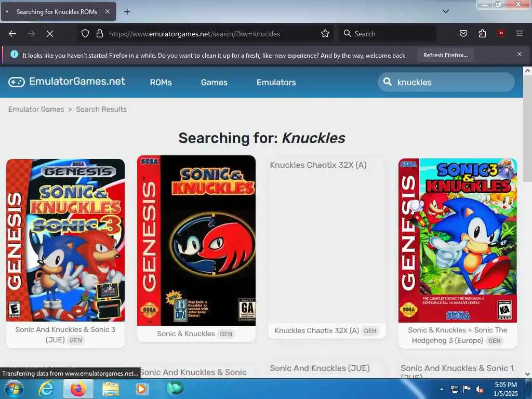Click the green globe taskbar application icon
This screenshot has width=532, height=399.
pos(175,388)
